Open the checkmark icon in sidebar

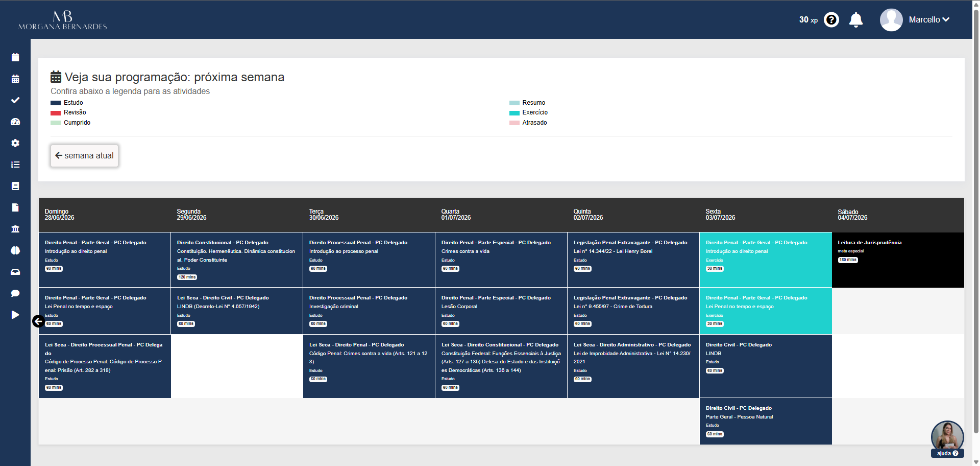[x=15, y=100]
